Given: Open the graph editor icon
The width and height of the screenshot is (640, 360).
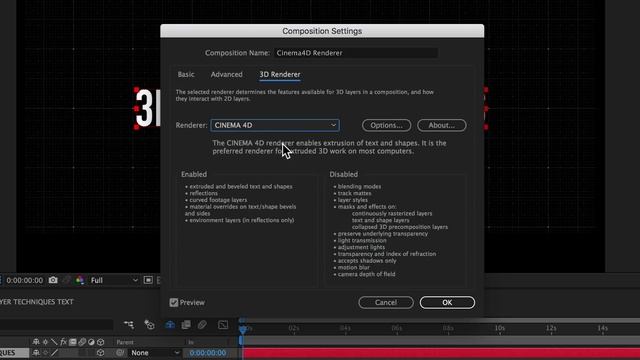Looking at the screenshot, I should pos(223,325).
